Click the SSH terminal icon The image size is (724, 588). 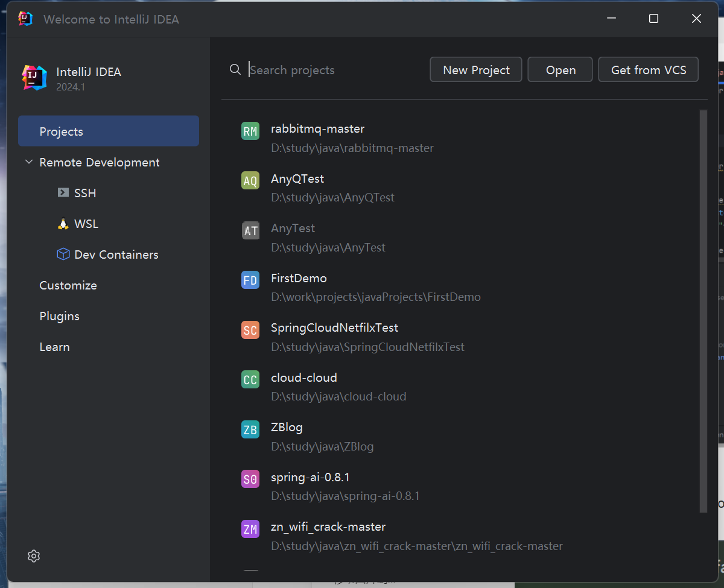[x=63, y=192]
